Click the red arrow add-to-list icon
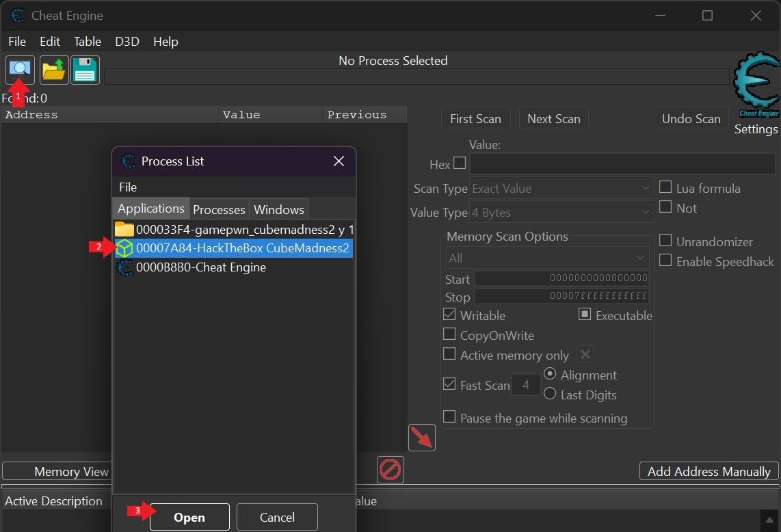This screenshot has height=532, width=781. 422,438
